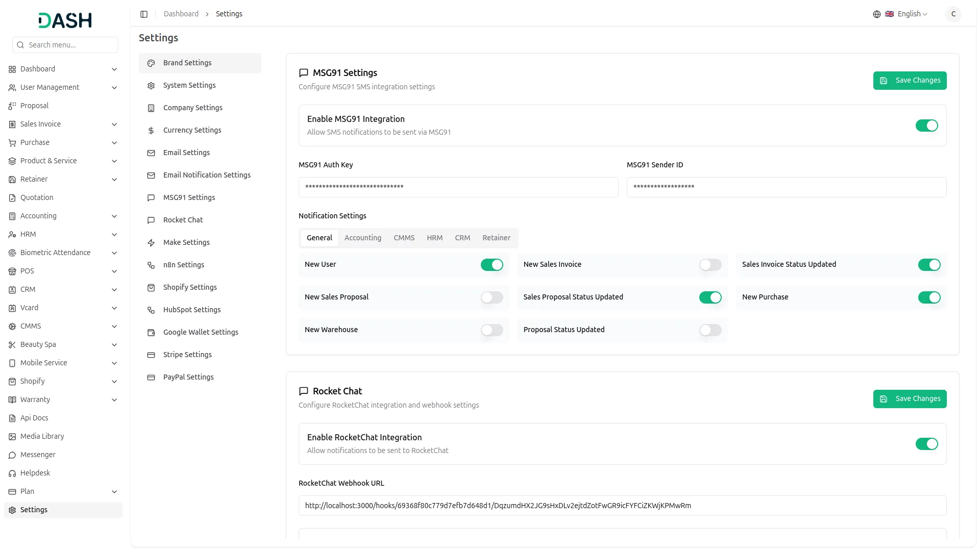Click the Brand Settings palette icon

151,63
